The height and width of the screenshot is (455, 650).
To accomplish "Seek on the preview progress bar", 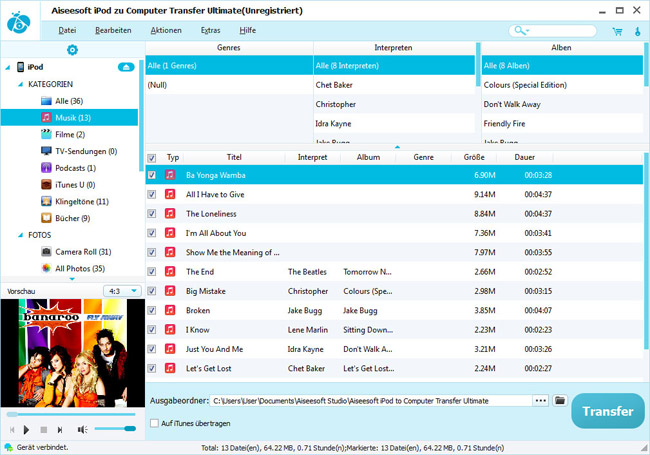I will pyautogui.click(x=71, y=414).
